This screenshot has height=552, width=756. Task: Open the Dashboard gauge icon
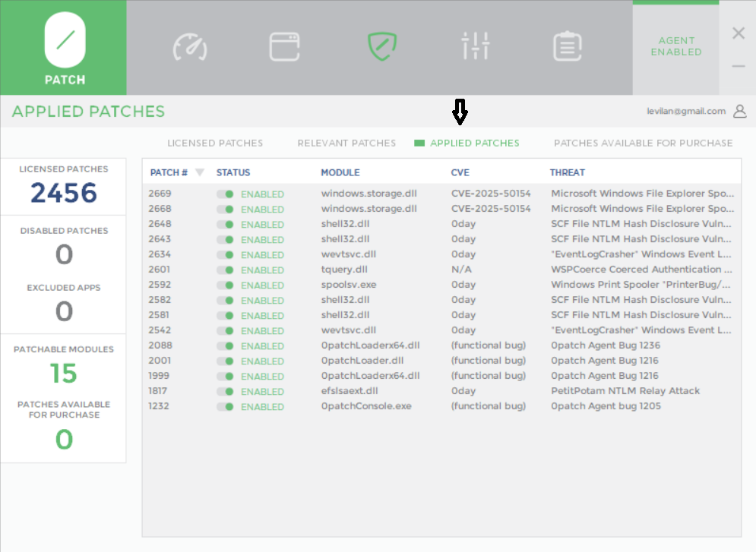click(x=190, y=47)
